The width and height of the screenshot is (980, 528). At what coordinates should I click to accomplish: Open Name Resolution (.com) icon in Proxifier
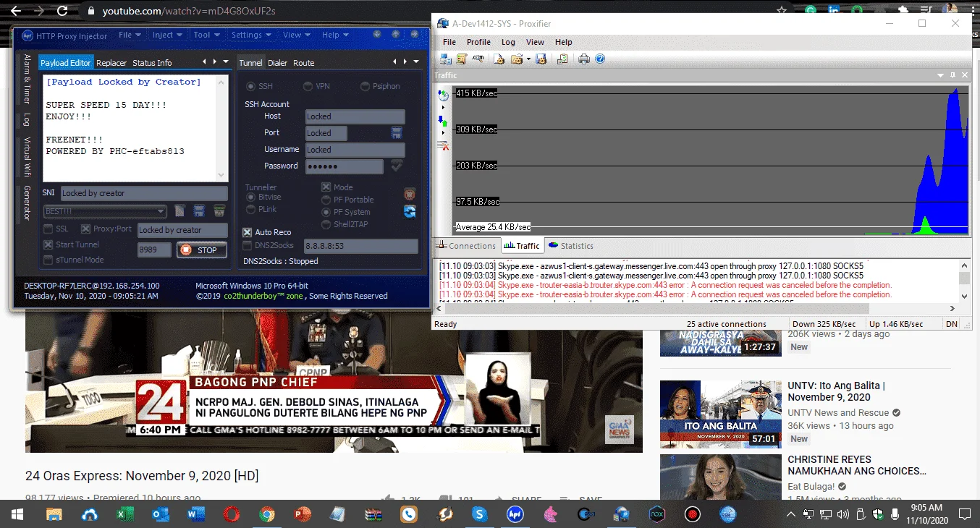pos(478,59)
